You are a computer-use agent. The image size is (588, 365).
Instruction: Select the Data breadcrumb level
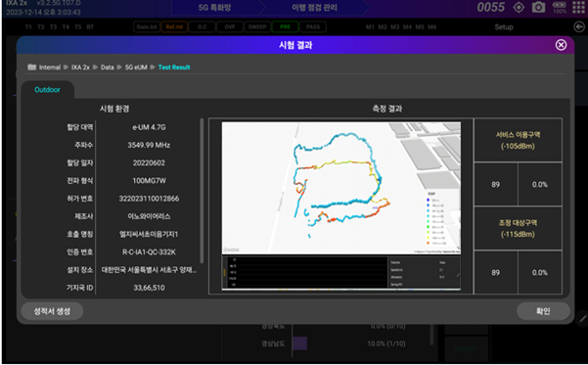(108, 68)
